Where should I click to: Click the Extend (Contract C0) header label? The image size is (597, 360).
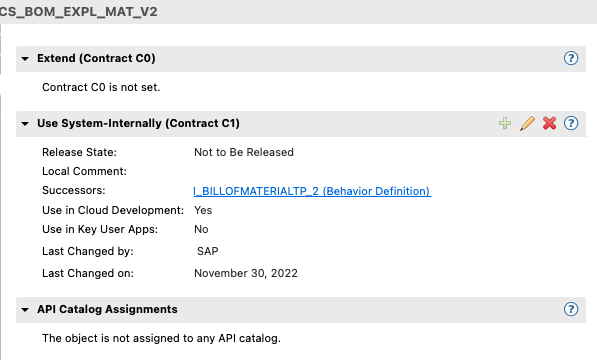(96, 58)
